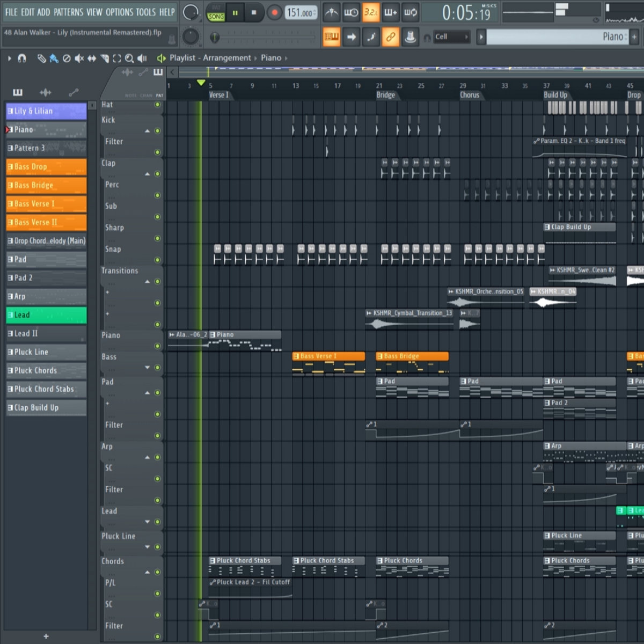Switch to PAT mode
The image size is (644, 644).
point(216,8)
